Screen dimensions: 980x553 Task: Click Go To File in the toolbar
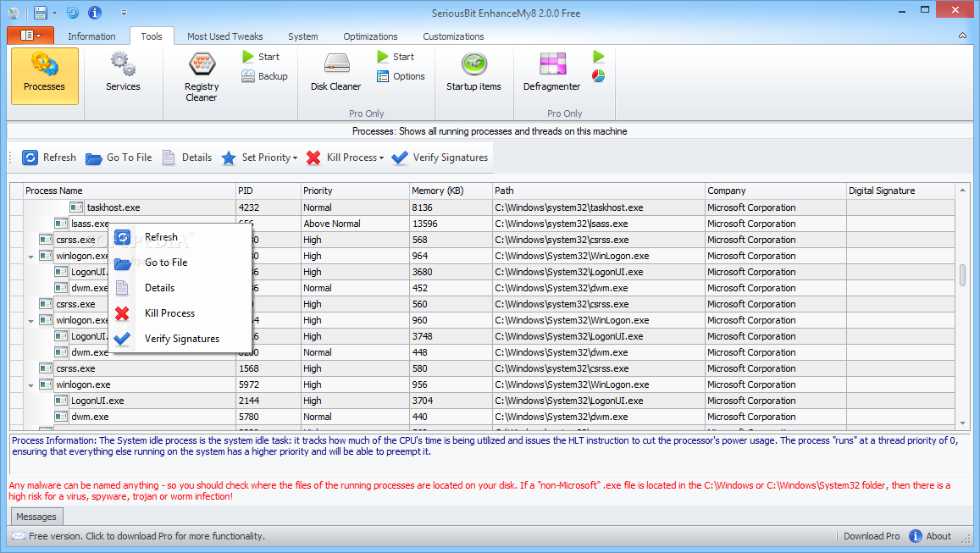click(x=119, y=158)
